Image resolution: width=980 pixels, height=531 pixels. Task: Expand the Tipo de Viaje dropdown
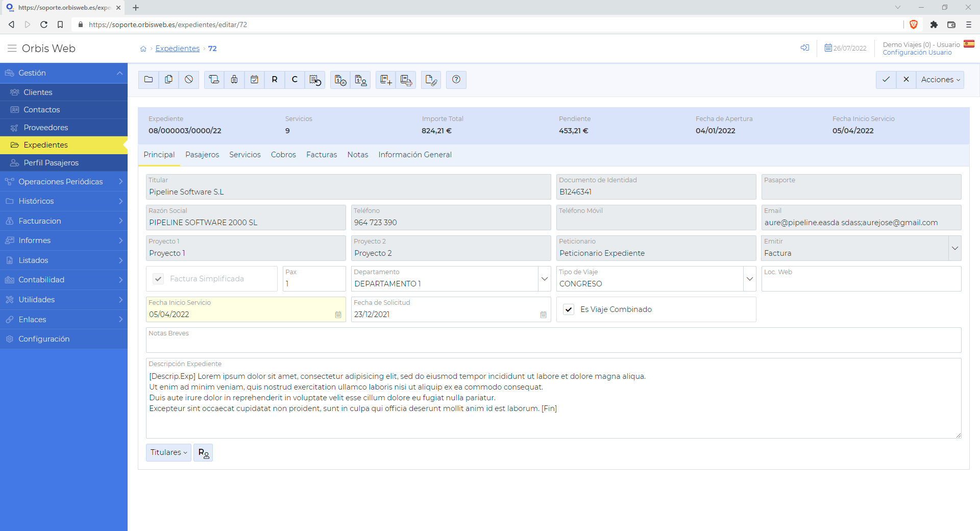(x=749, y=279)
